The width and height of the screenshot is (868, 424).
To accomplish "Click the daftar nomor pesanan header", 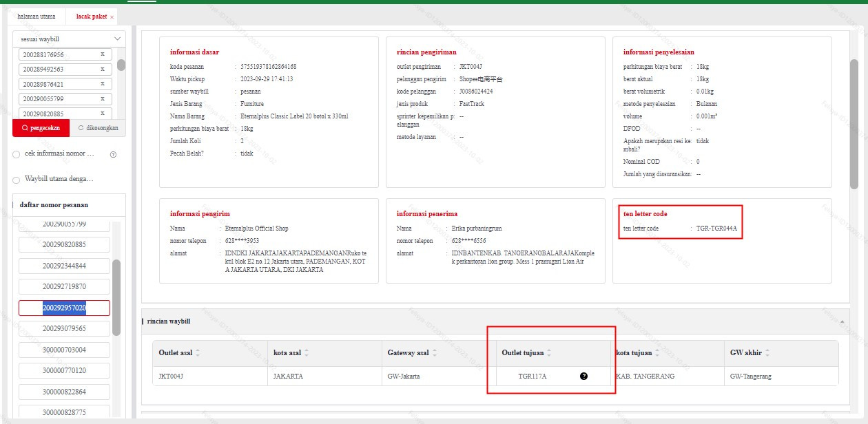I will [54, 205].
